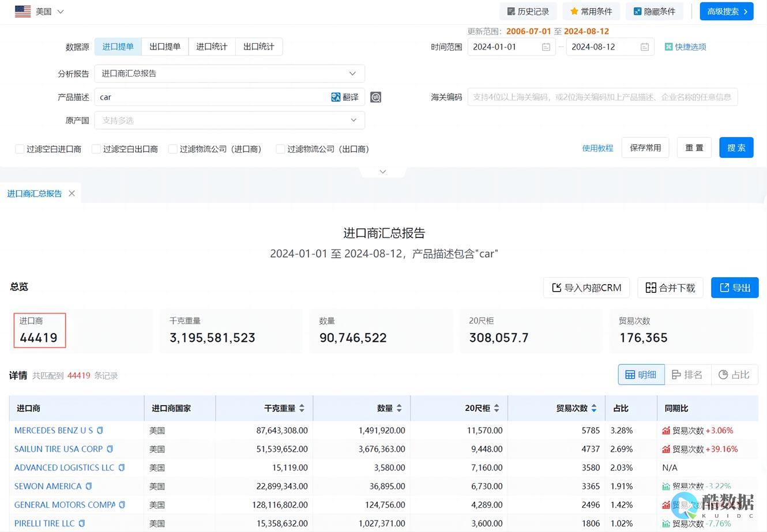Expand the 原产国 origin country dropdown
The height and width of the screenshot is (532, 767).
coord(230,120)
